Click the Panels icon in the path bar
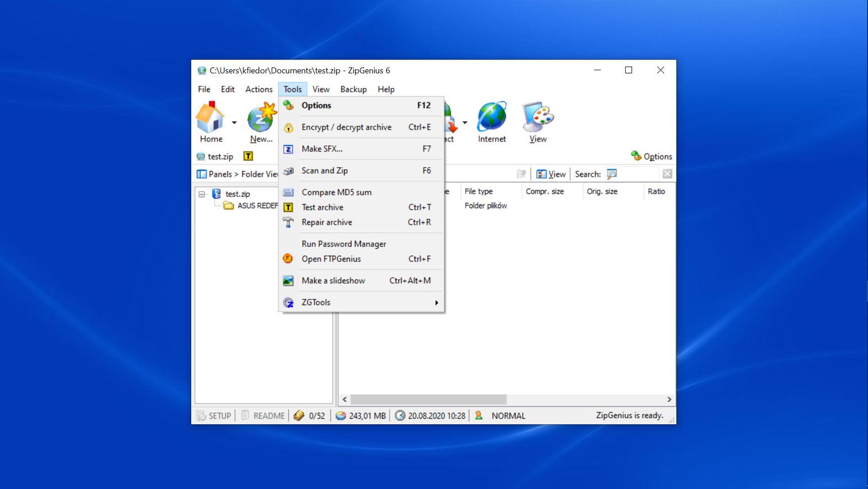 coord(201,174)
